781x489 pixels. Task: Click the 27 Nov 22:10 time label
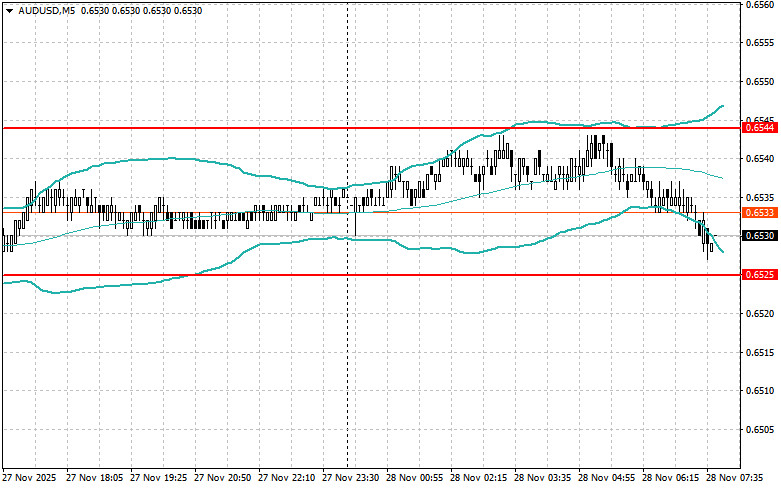point(286,478)
